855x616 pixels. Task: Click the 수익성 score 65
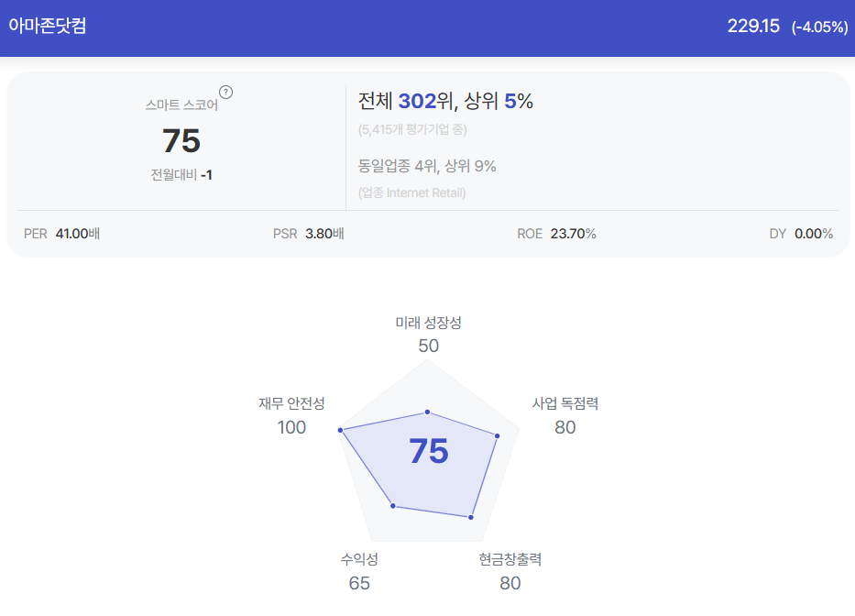pos(359,583)
